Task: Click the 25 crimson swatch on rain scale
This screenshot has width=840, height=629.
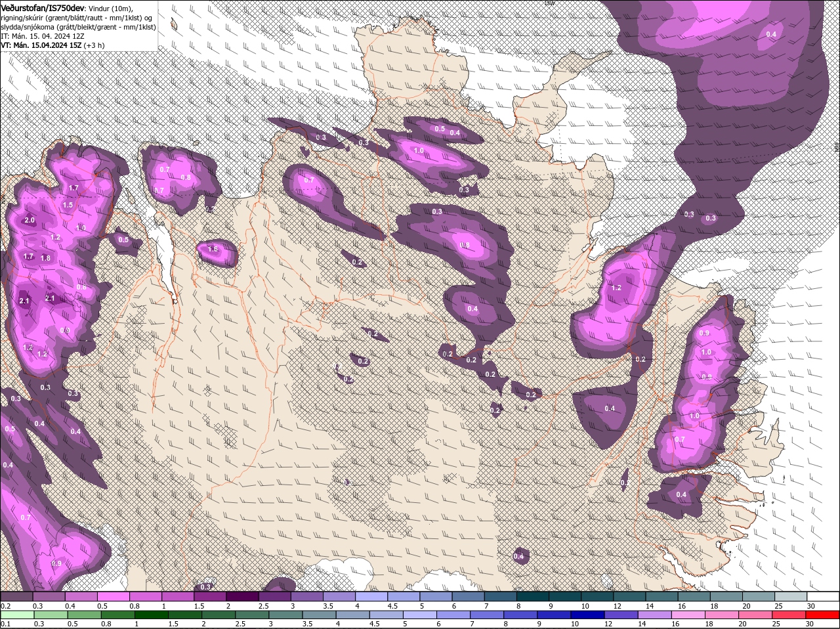Action: tap(789, 615)
